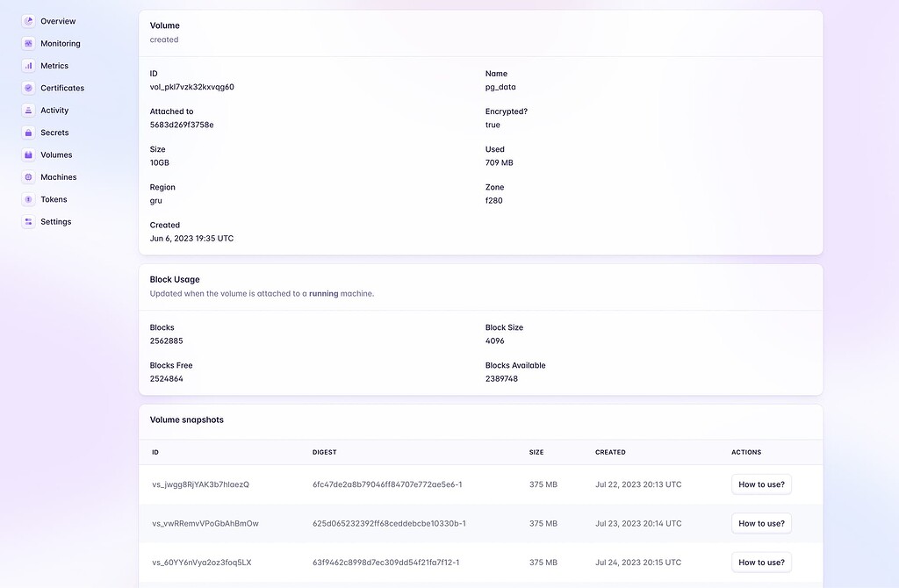Select the Metrics chart icon
The image size is (899, 588).
pos(29,65)
